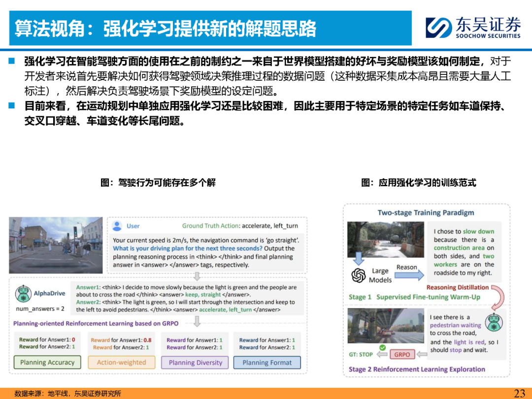Open the construction area road photo
The image size is (532, 399).
pyautogui.click(x=385, y=241)
